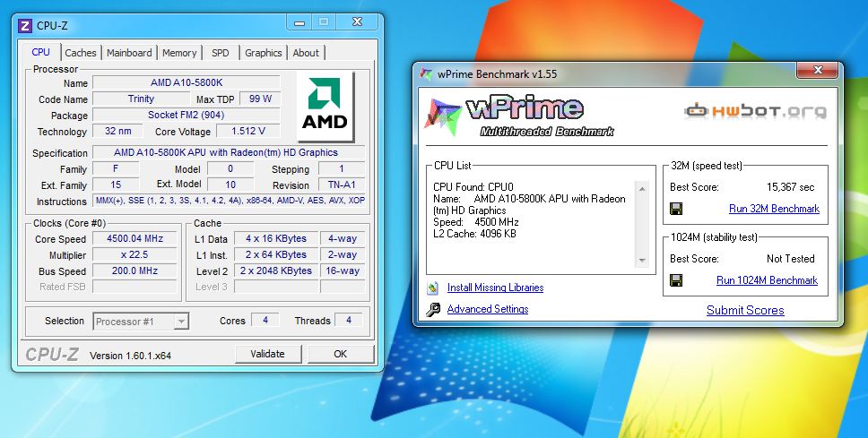
Task: Open the Advanced Settings link
Action: (488, 309)
